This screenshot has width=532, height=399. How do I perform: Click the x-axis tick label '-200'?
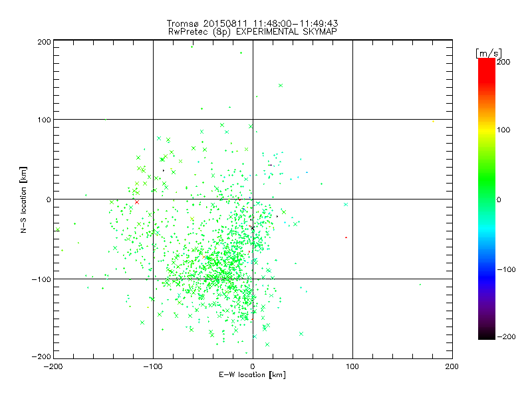(53, 366)
